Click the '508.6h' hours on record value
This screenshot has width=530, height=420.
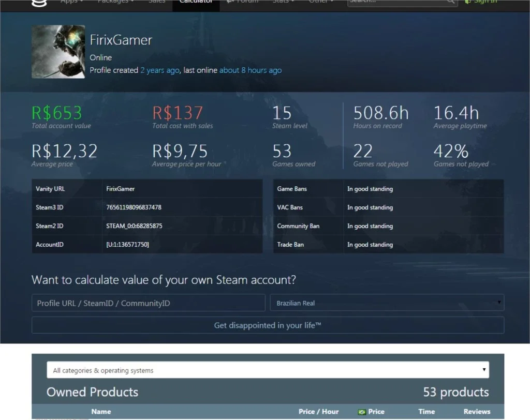tap(381, 113)
